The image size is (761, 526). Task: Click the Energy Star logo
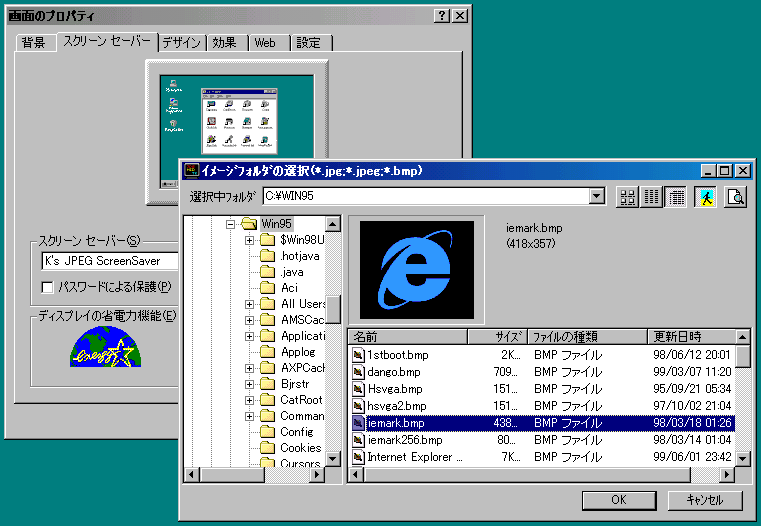pyautogui.click(x=105, y=346)
